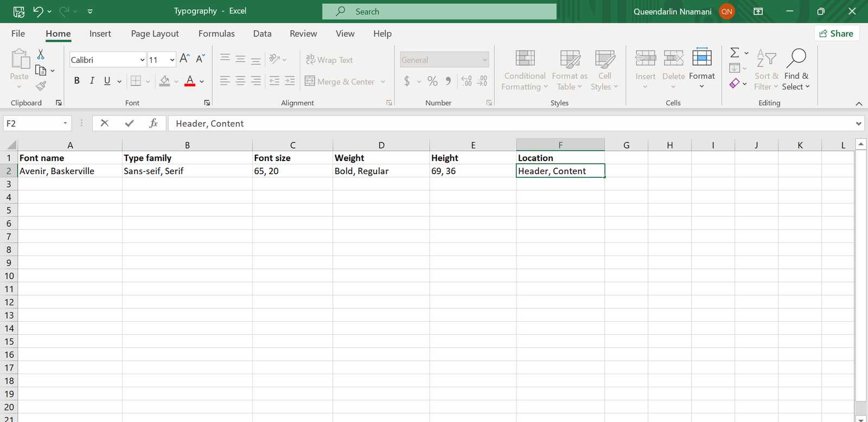
Task: Click the Share button
Action: (x=837, y=34)
